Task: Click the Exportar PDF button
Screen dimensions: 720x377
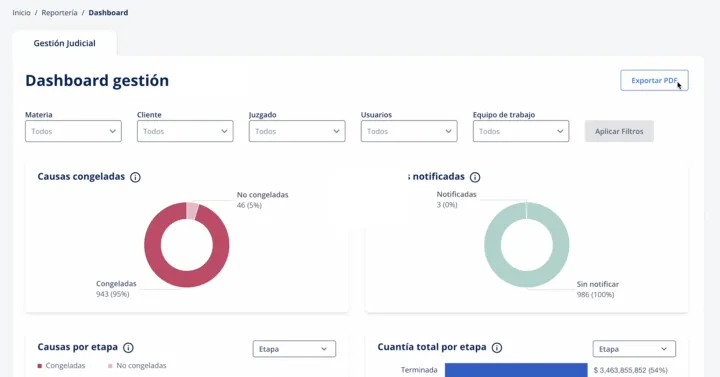Action: pos(654,80)
